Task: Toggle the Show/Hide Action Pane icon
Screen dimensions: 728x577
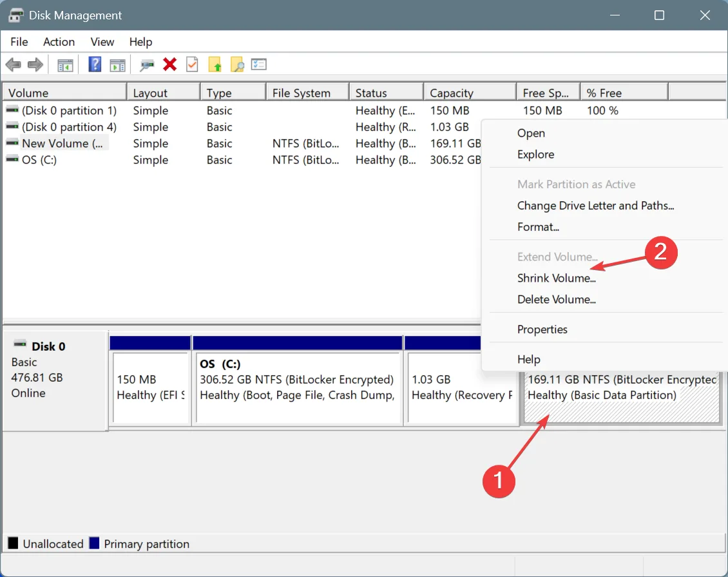Action: tap(117, 65)
